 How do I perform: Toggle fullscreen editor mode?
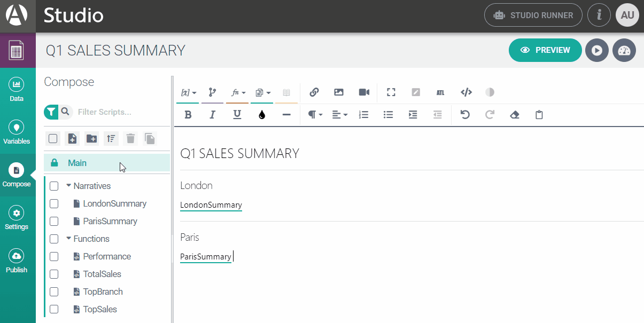[391, 92]
